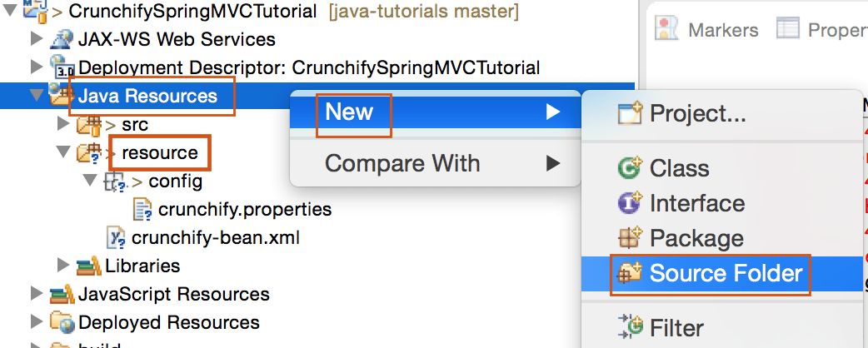The height and width of the screenshot is (348, 868).
Task: Click the Project icon in New submenu
Action: coord(630,113)
